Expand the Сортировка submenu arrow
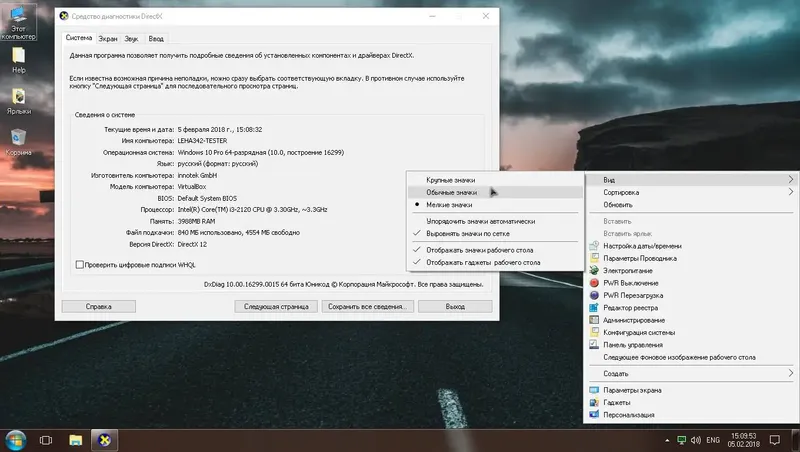 791,192
